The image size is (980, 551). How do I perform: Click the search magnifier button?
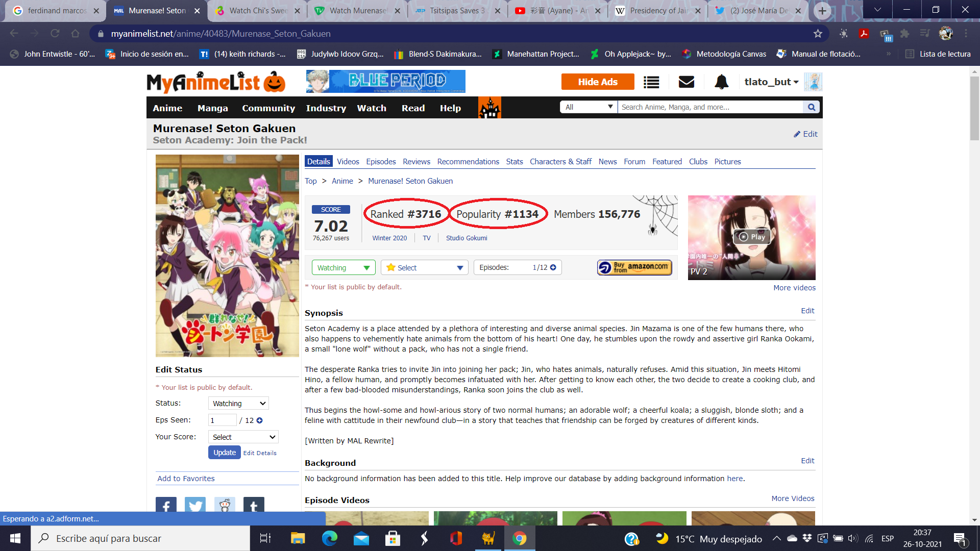coord(812,107)
